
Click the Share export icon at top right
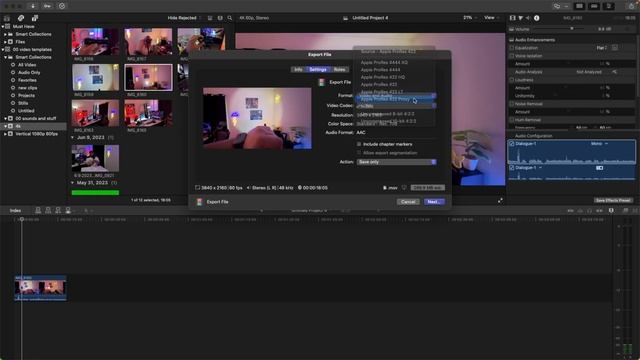[x=632, y=6]
